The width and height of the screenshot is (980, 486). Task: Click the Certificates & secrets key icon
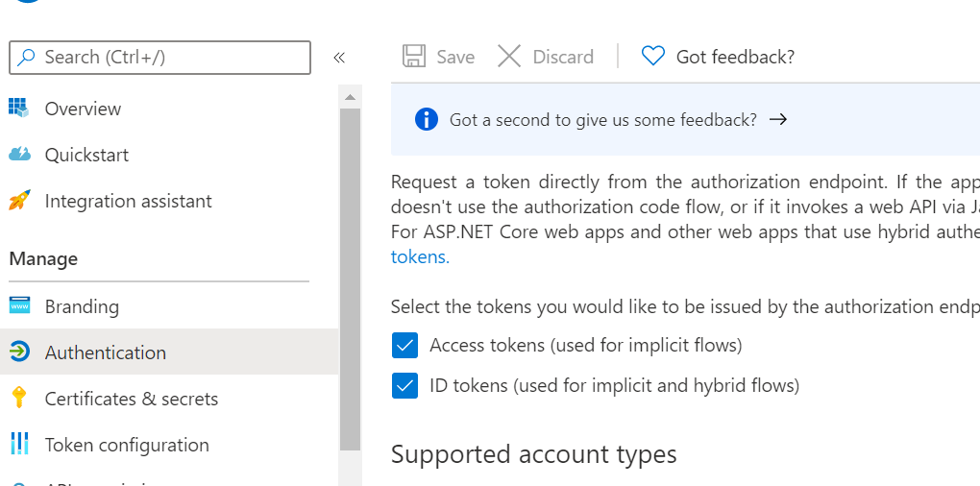click(19, 399)
